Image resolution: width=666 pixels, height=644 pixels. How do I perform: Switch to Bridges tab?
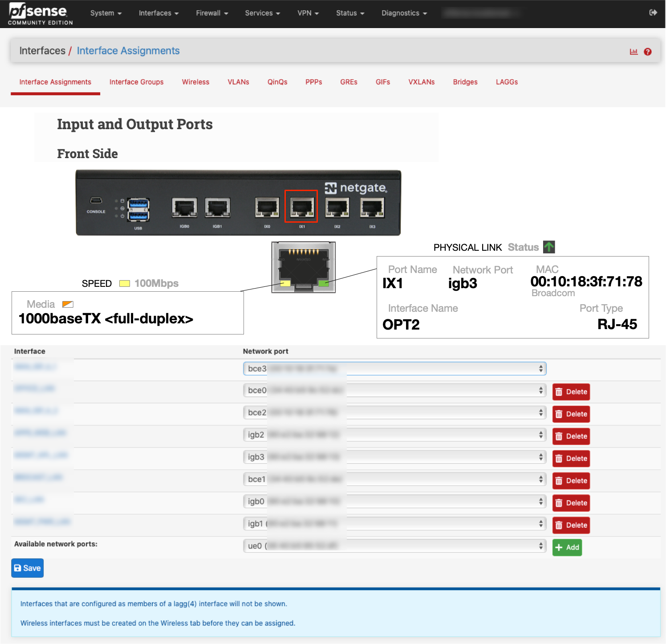(465, 82)
